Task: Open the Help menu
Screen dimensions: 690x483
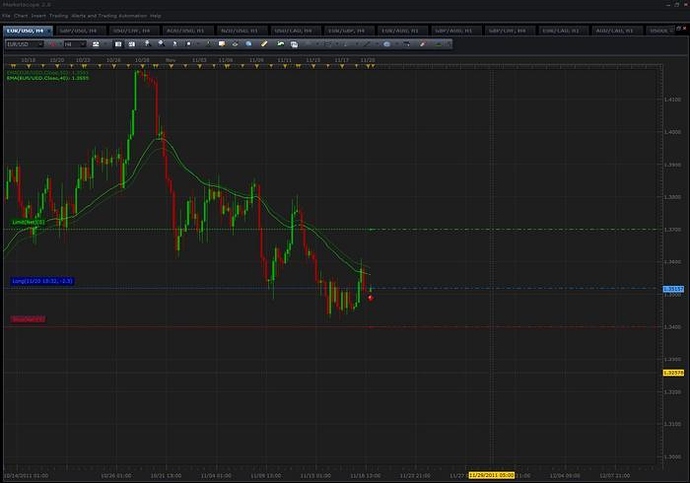Action: pos(155,16)
